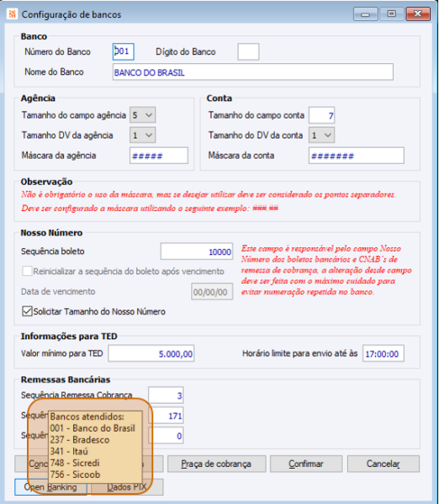Screen dimensions: 439x504
Task: Click '756 - Sicoob' tooltip text
Action: pyautogui.click(x=75, y=475)
